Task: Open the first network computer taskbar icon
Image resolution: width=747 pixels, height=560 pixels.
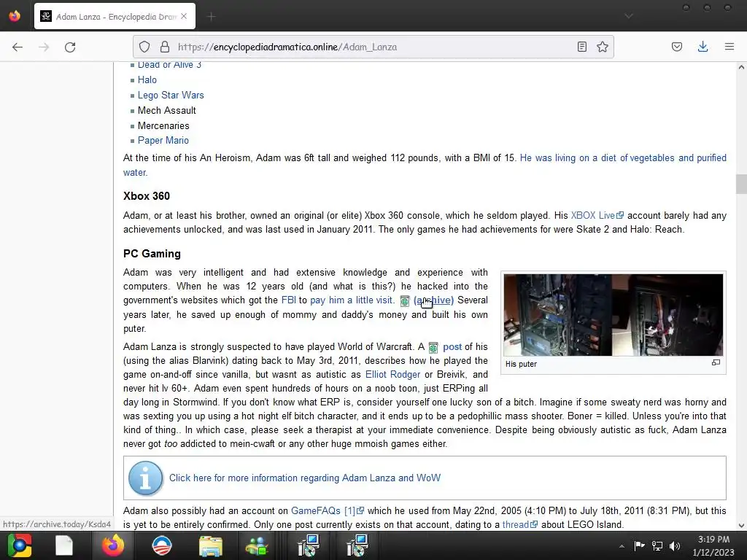Action: pyautogui.click(x=309, y=545)
